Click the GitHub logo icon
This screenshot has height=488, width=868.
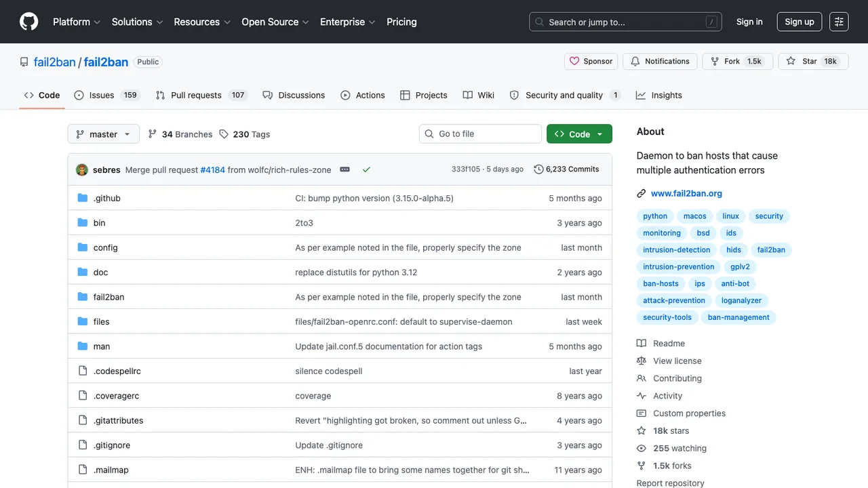pyautogui.click(x=28, y=22)
